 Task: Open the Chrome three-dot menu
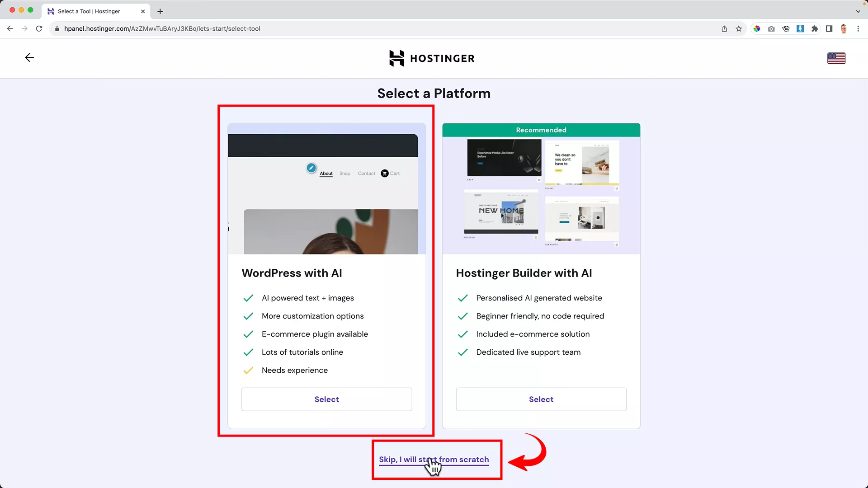(859, 28)
